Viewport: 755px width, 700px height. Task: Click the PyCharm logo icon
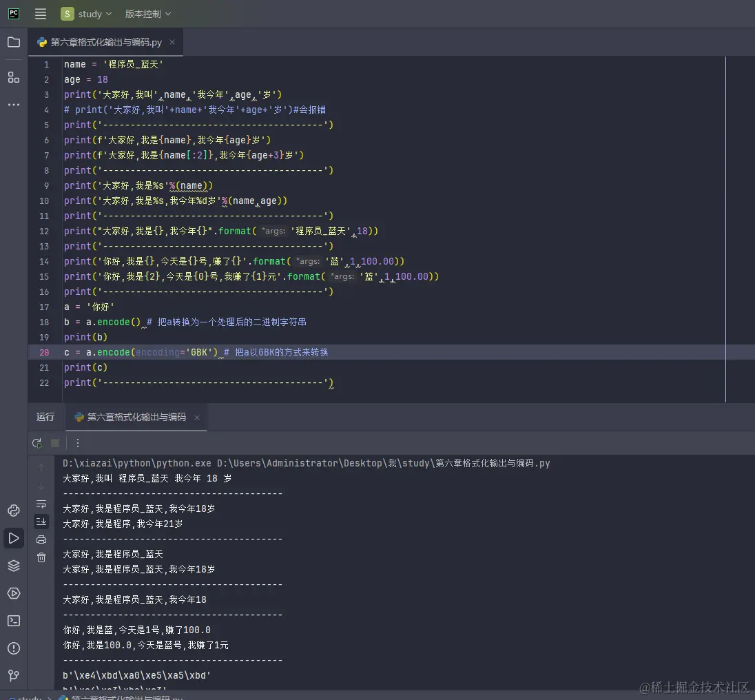pos(14,14)
